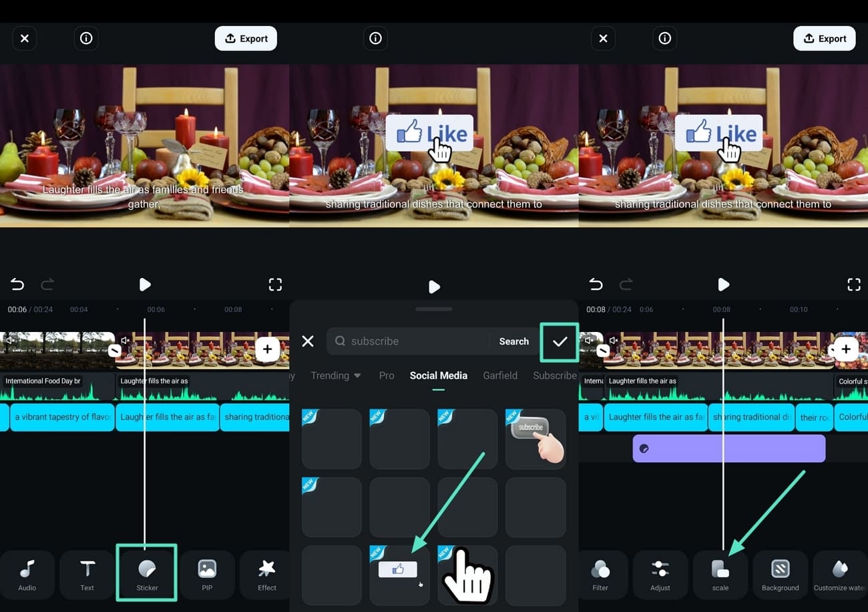This screenshot has width=868, height=612.
Task: Switch to the Pro sticker tab
Action: [x=387, y=375]
